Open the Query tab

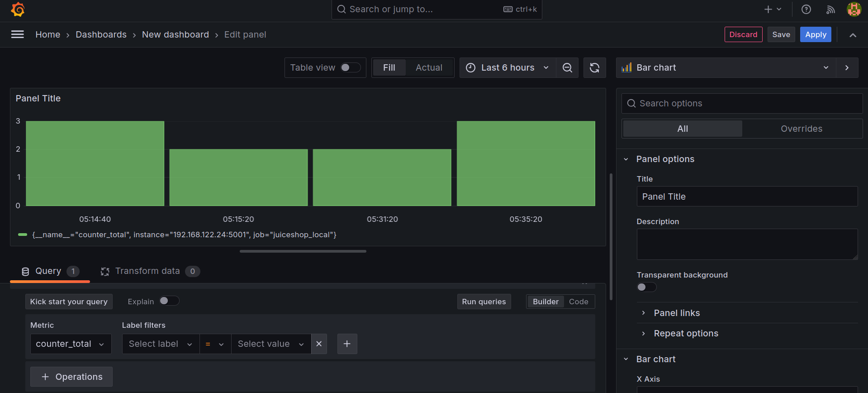tap(50, 271)
